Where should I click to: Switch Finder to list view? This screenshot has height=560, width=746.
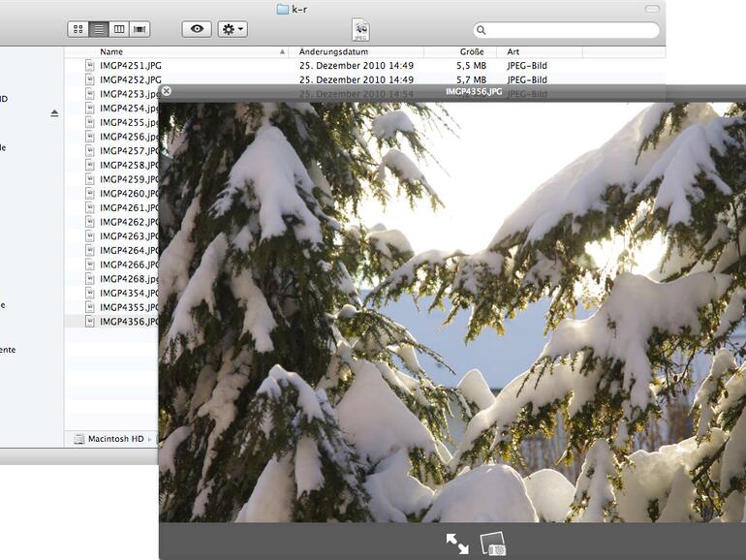(98, 29)
